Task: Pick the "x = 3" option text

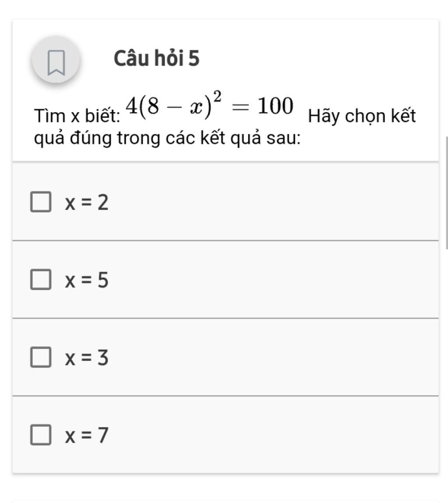Action: point(87,358)
